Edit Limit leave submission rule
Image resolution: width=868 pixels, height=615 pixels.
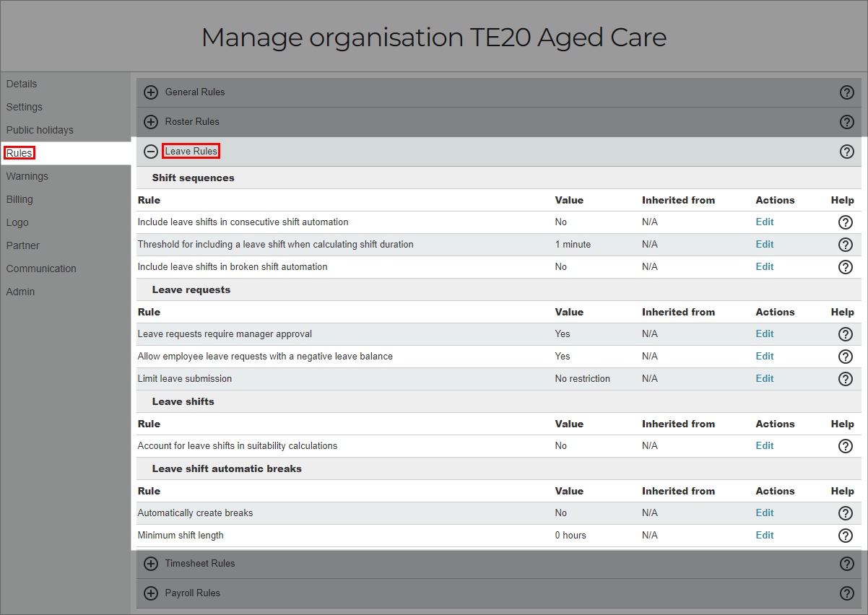click(x=765, y=378)
